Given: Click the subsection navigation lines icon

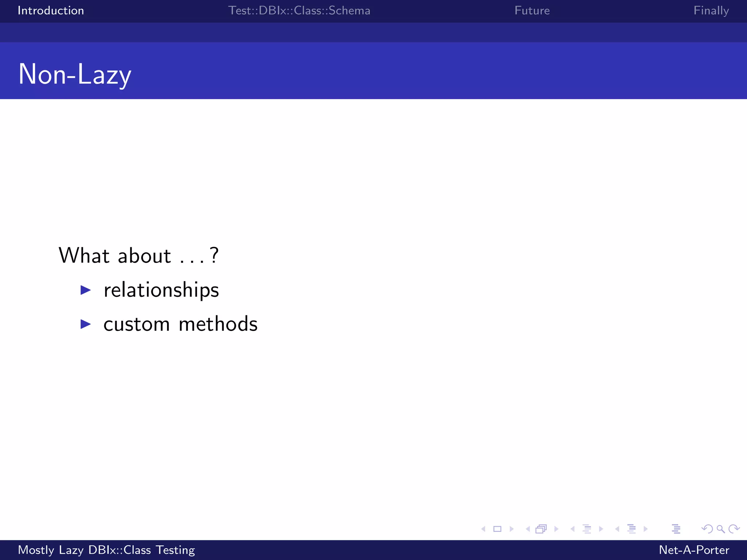Looking at the screenshot, I should click(587, 529).
